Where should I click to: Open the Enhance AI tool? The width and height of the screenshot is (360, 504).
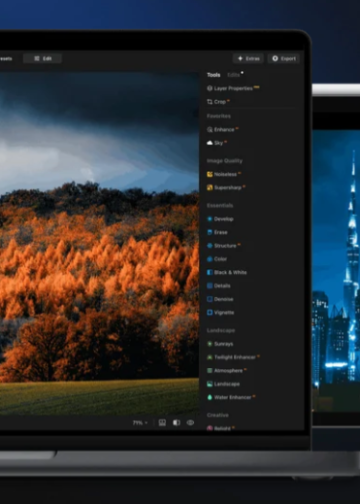coord(223,129)
